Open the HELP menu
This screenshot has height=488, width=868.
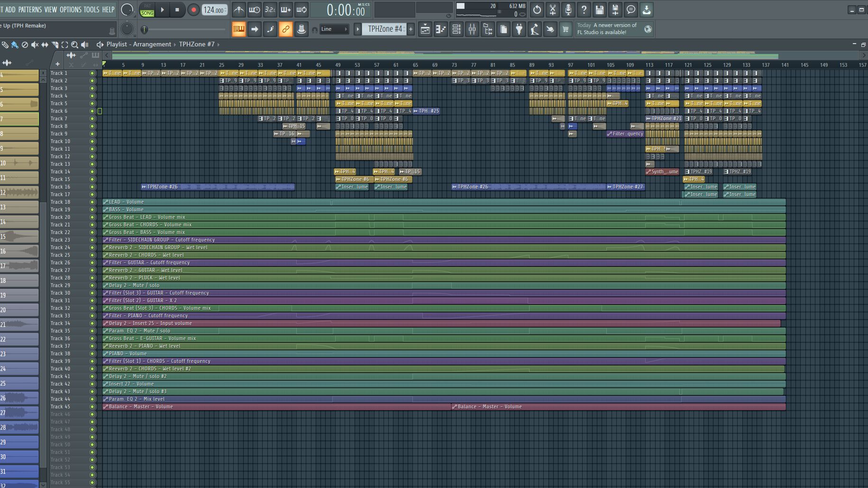[108, 9]
